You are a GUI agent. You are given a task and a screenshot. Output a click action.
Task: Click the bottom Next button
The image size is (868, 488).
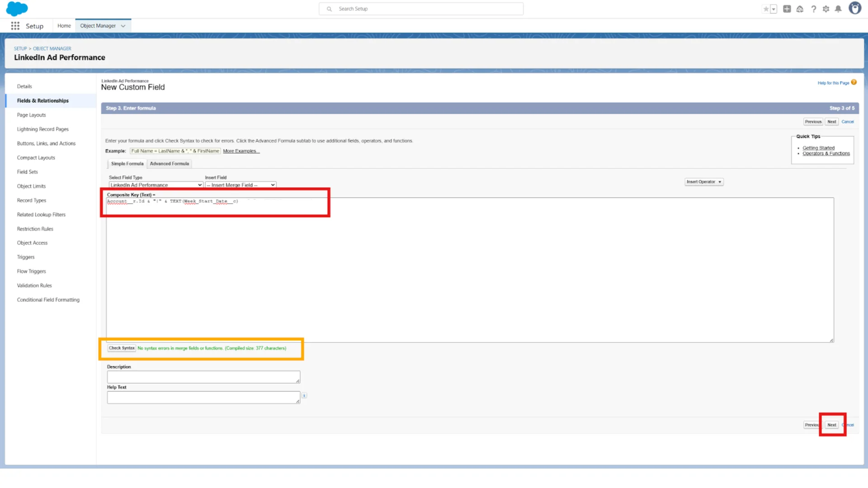[832, 425]
